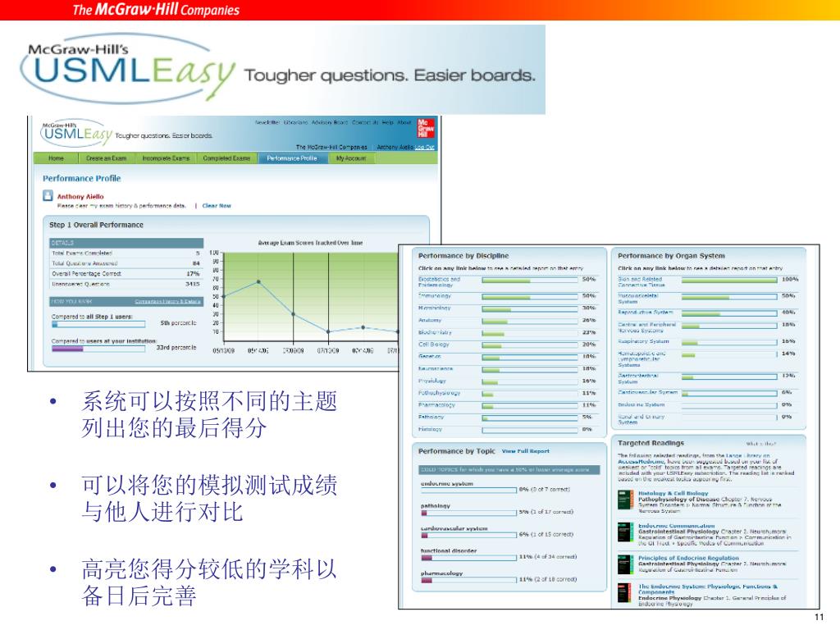Click the Log Out link
Screen dimensions: 840x630
(425, 147)
